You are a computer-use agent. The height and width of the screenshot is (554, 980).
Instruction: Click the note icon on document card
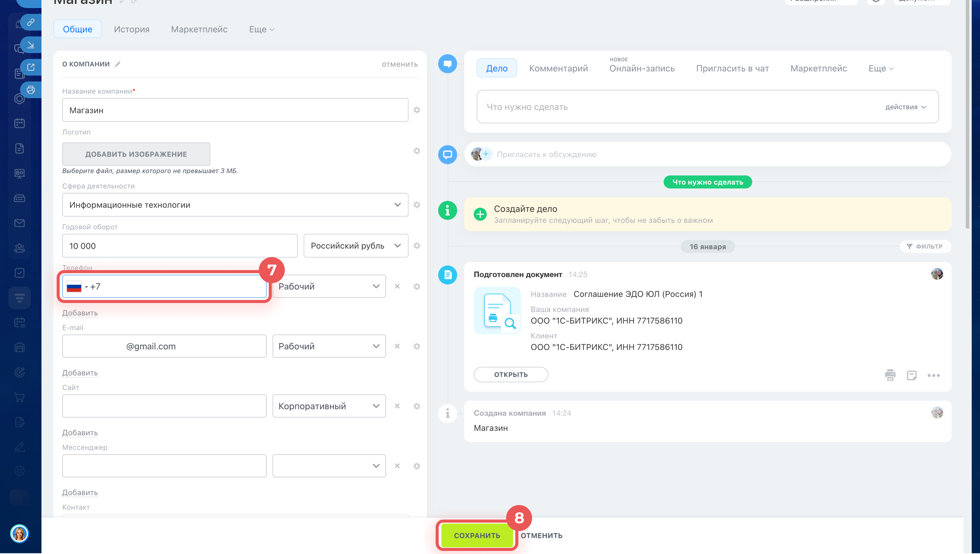tap(912, 375)
